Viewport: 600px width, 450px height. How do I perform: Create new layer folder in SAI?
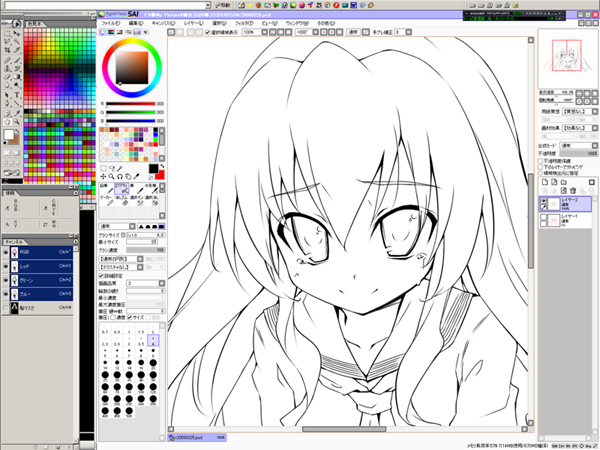pyautogui.click(x=563, y=182)
